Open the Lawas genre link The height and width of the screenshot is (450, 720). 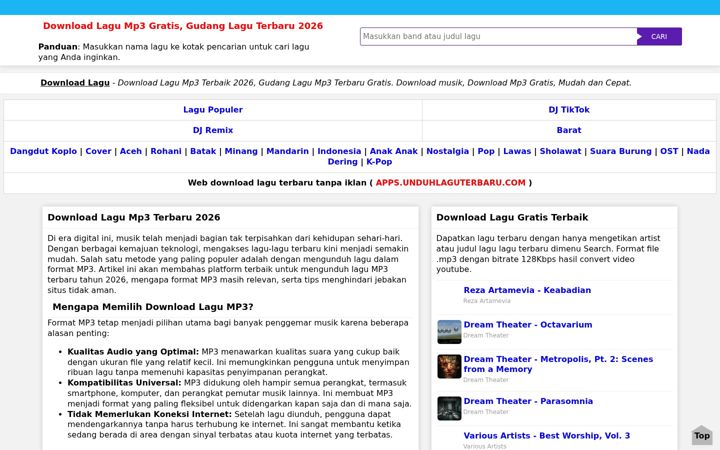[x=517, y=151]
